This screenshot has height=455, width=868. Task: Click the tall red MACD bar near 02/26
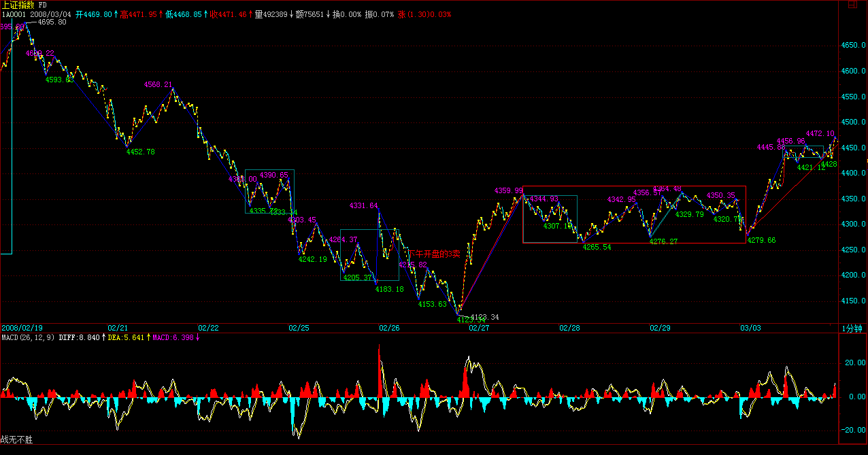[380, 371]
